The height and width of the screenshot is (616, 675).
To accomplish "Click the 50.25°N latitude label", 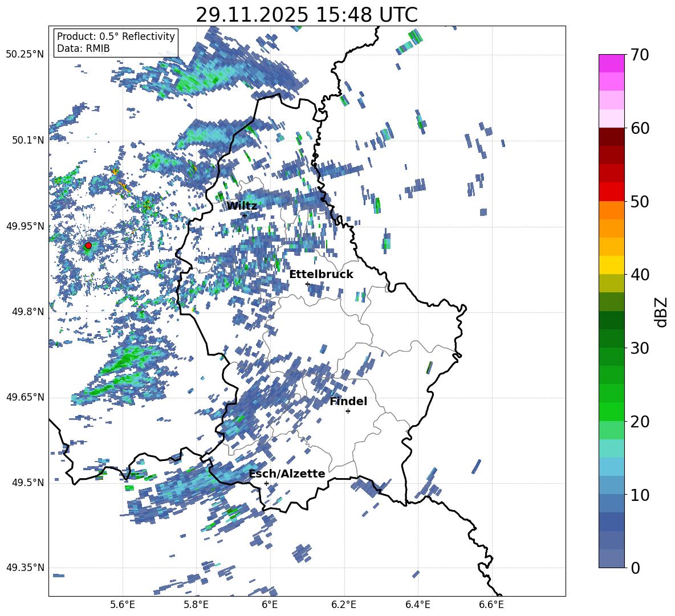I will click(25, 55).
